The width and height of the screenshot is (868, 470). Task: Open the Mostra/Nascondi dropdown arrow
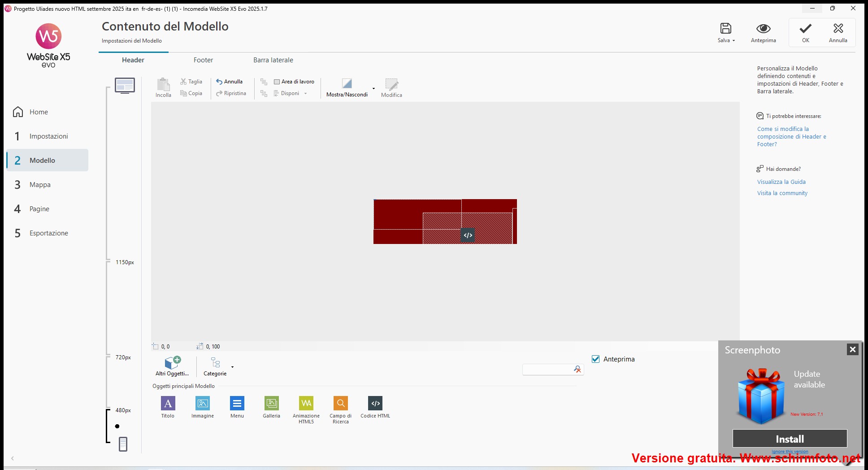click(x=373, y=88)
